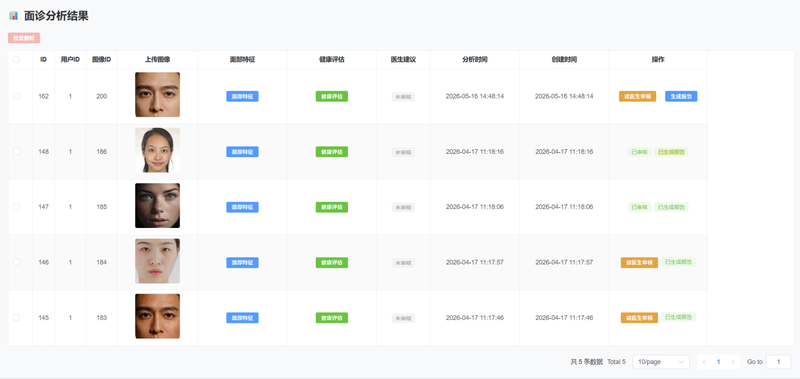
Task: Select page number 1 in the pagination
Action: (718, 362)
